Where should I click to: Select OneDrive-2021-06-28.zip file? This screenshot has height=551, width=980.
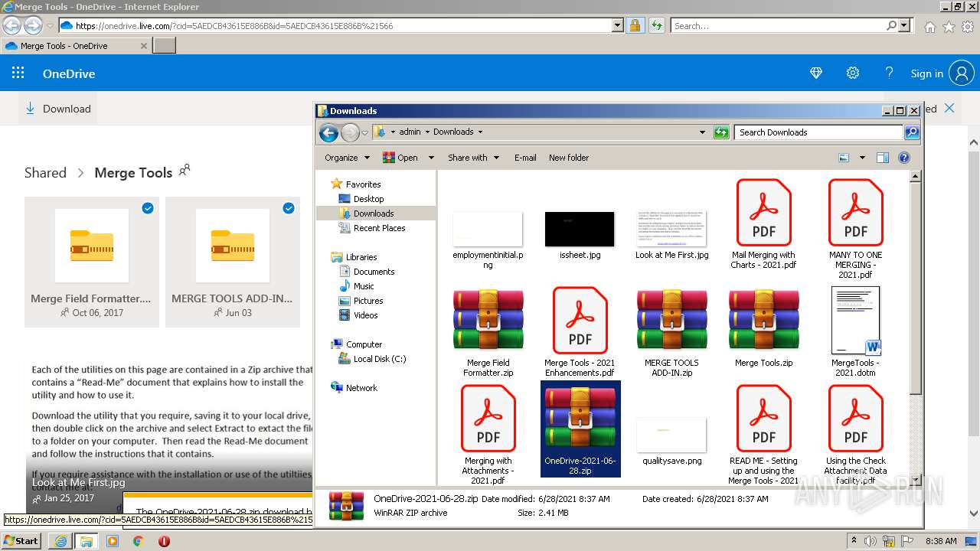click(580, 429)
